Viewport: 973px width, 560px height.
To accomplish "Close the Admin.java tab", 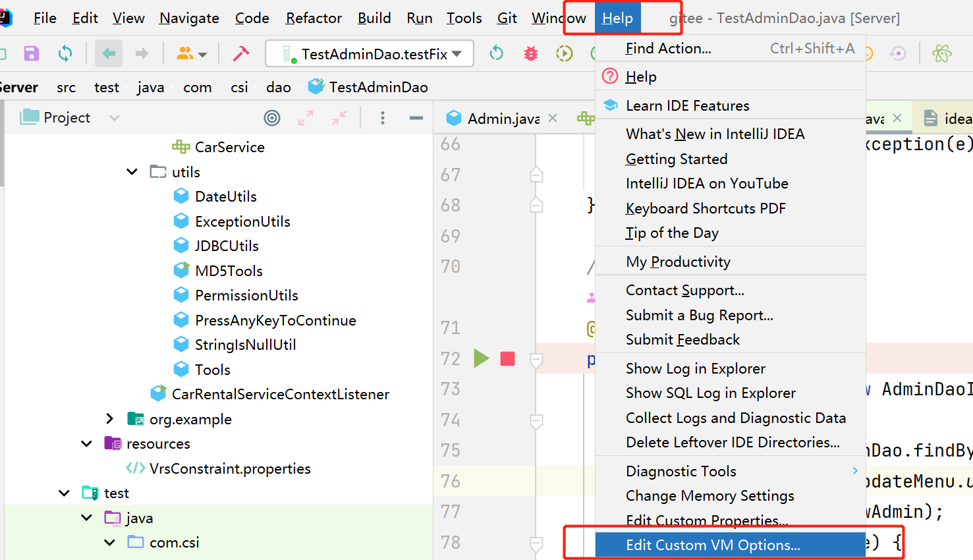I will 553,118.
